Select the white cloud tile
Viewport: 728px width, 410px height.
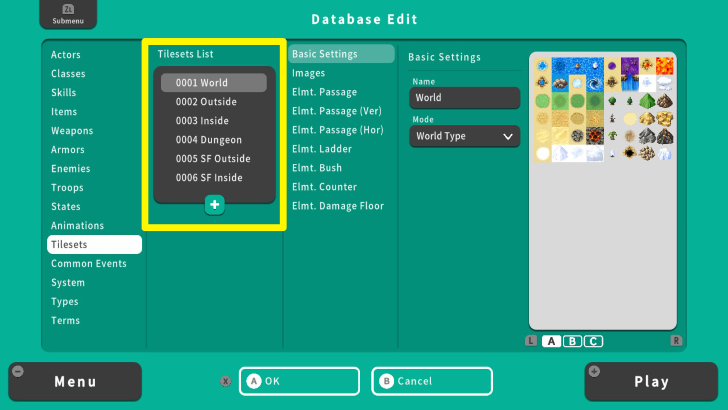pos(665,83)
